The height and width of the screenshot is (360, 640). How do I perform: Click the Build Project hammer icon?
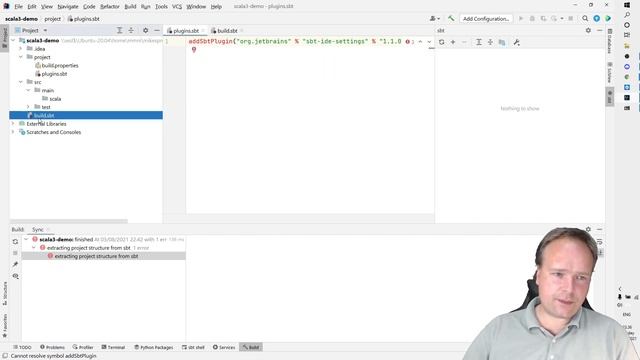(x=451, y=18)
